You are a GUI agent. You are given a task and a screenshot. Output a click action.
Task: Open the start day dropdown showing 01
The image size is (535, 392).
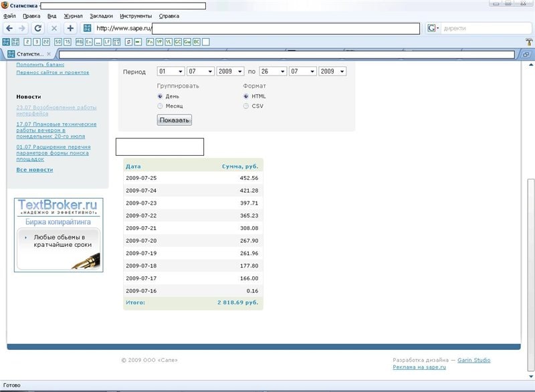coord(171,71)
